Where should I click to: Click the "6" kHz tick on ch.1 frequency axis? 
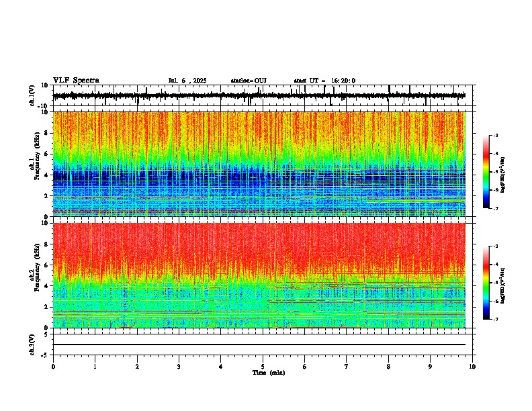pos(47,154)
